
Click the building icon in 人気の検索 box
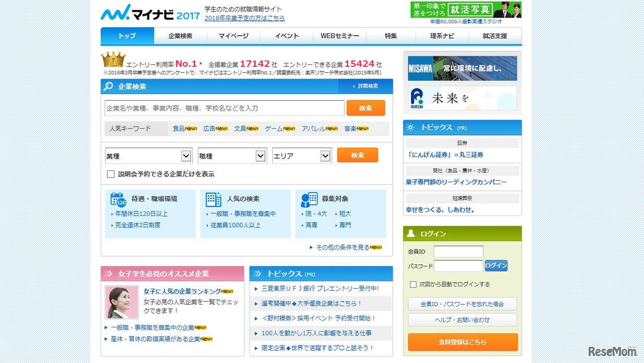point(213,200)
